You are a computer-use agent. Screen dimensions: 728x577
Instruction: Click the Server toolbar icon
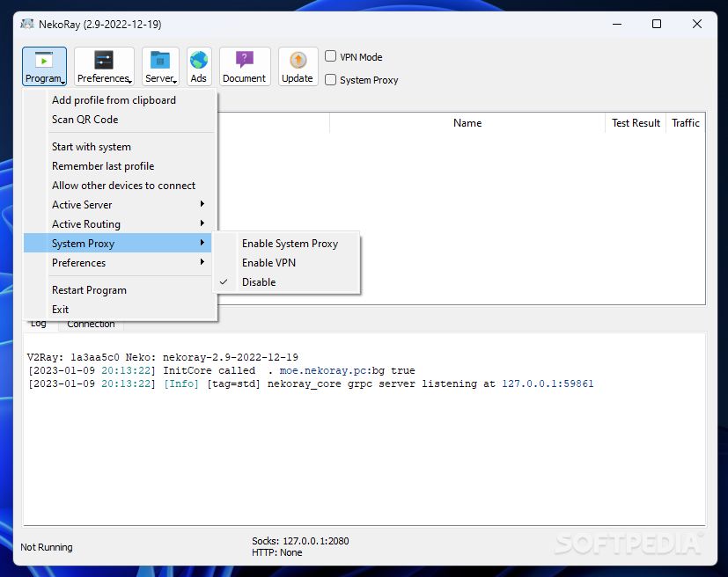tap(160, 66)
